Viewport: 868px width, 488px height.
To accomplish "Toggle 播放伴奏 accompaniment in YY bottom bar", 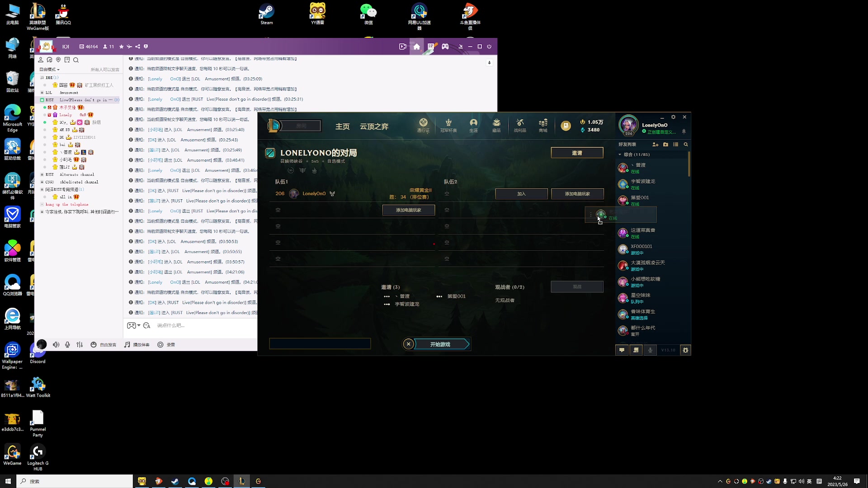I will click(x=137, y=344).
